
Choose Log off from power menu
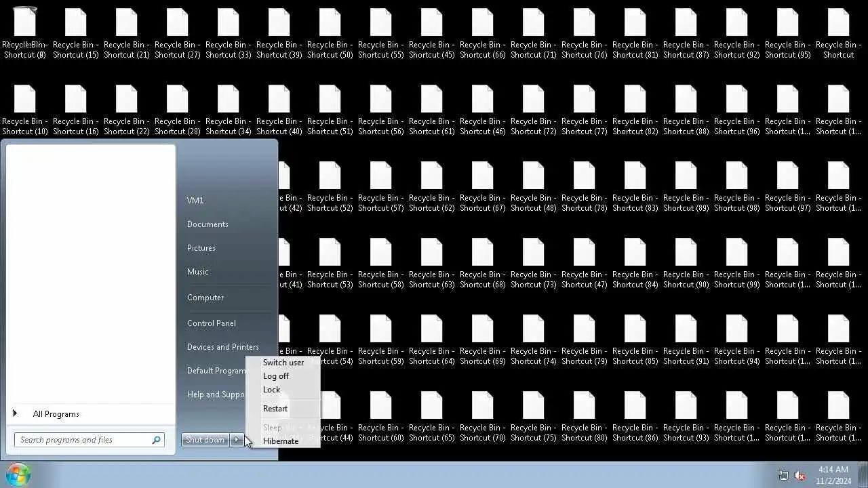(276, 376)
